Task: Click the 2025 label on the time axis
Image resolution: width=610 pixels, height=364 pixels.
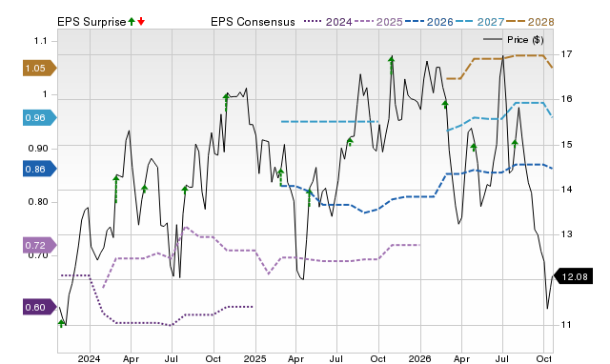Action: [254, 358]
